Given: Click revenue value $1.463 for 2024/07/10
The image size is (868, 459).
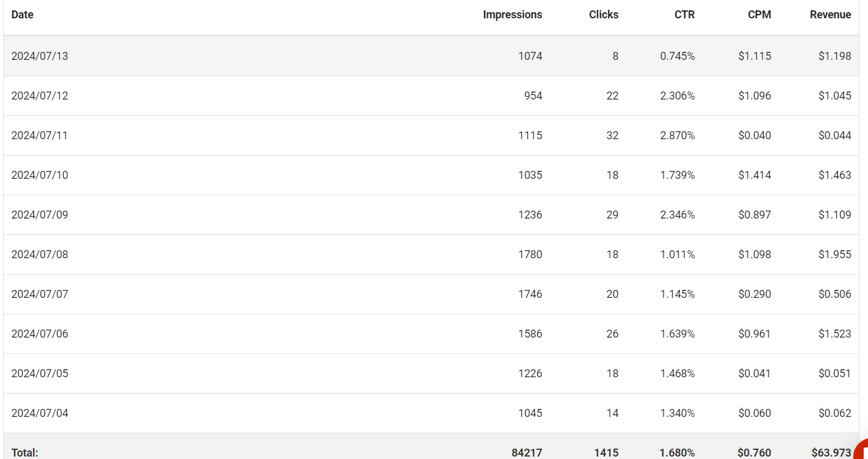Looking at the screenshot, I should tap(834, 175).
